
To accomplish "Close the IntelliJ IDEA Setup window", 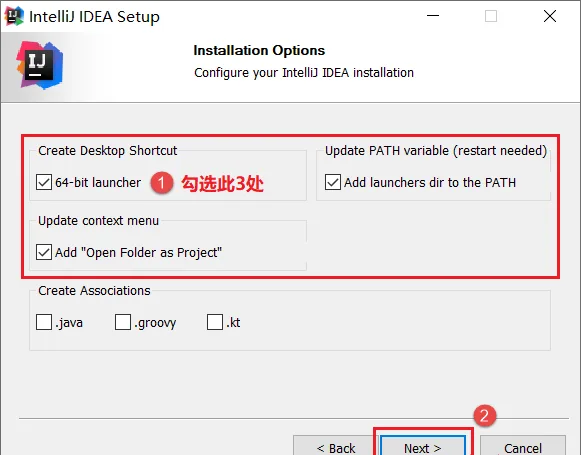I will coord(550,16).
